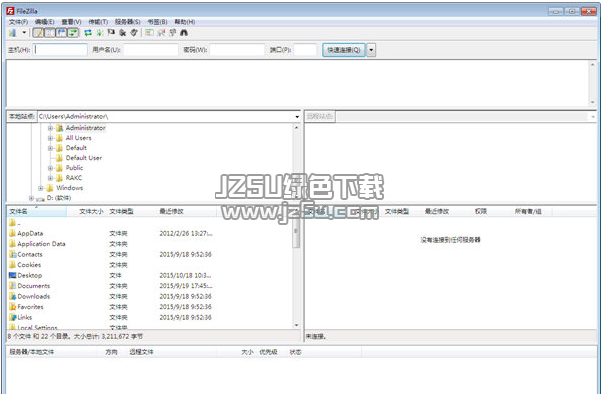
Task: Expand the Administrator tree node
Action: pyautogui.click(x=50, y=128)
